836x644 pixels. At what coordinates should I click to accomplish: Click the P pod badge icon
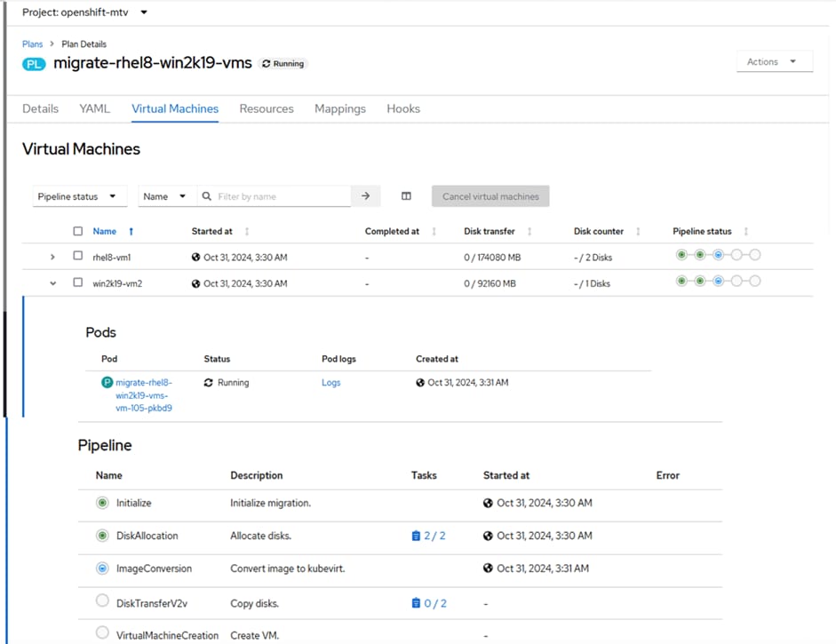(x=107, y=382)
